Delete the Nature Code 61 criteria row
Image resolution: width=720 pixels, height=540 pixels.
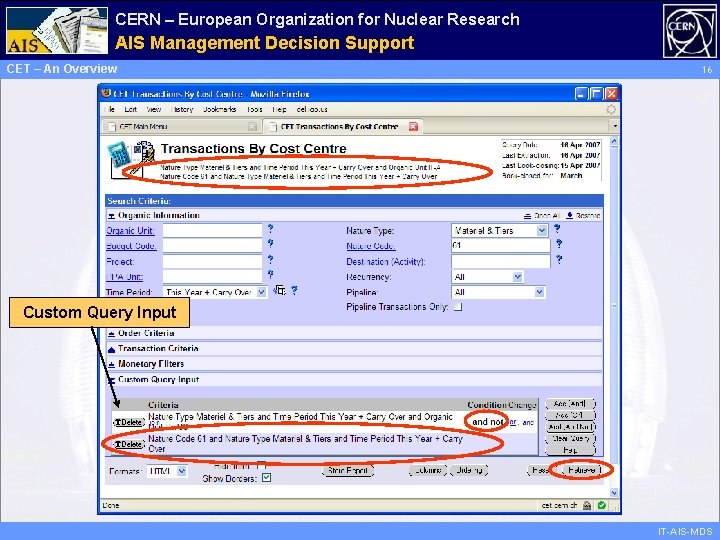128,444
